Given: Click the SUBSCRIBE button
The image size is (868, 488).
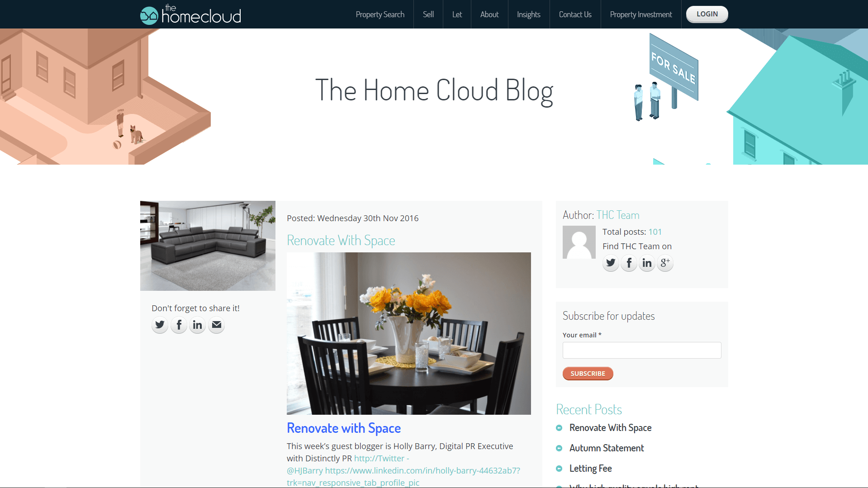Looking at the screenshot, I should click(x=588, y=374).
